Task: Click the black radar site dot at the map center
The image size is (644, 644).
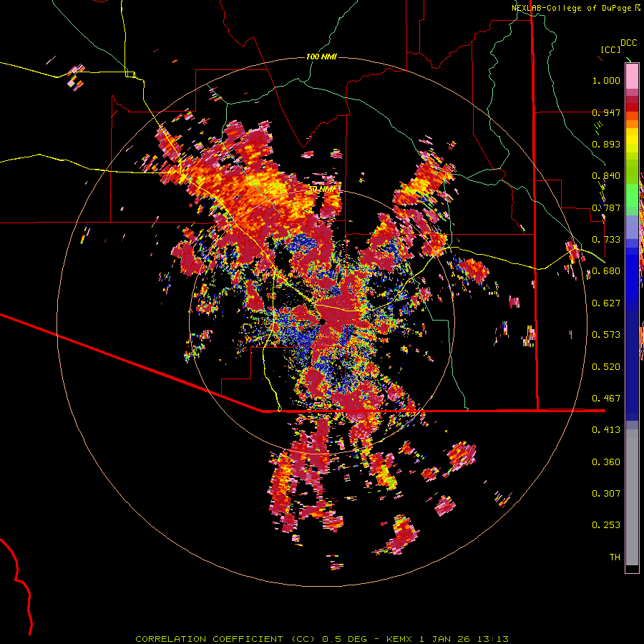Action: click(323, 321)
